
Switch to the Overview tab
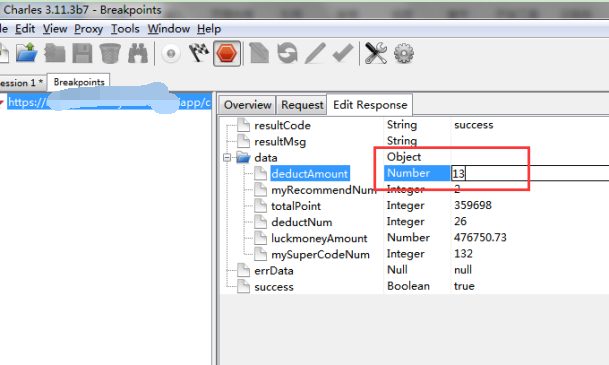tap(247, 105)
